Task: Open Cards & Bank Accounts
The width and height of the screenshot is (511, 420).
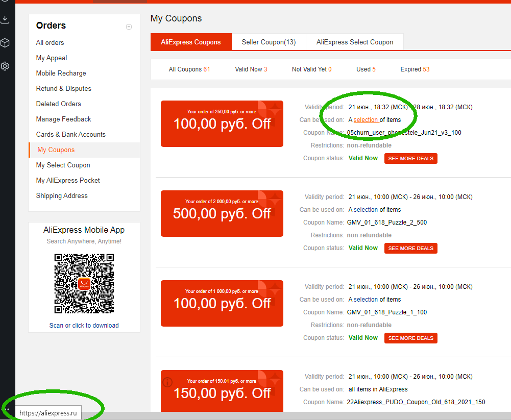Action: [71, 135]
